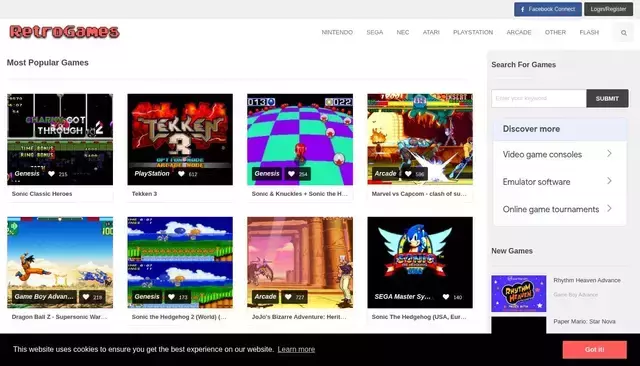
Task: Click the Facebook Connect button
Action: 548,9
